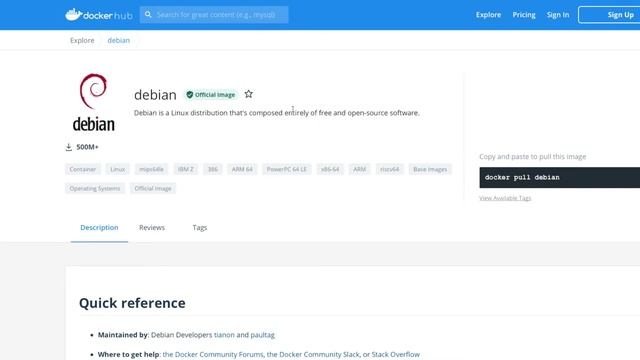This screenshot has width=640, height=360.
Task: Go to Explore breadcrumb
Action: 82,40
